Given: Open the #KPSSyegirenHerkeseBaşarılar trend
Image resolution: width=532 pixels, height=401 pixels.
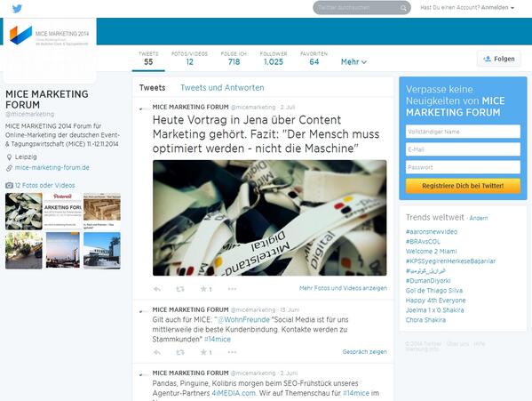Looking at the screenshot, I should pos(450,261).
